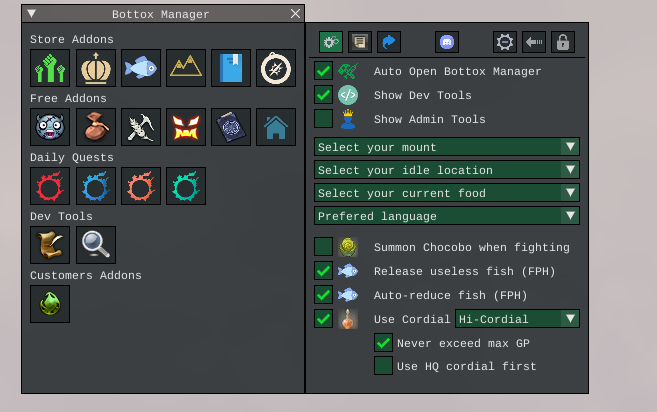Viewport: 657px width, 412px height.
Task: Open the compass addon icon
Action: pos(276,68)
